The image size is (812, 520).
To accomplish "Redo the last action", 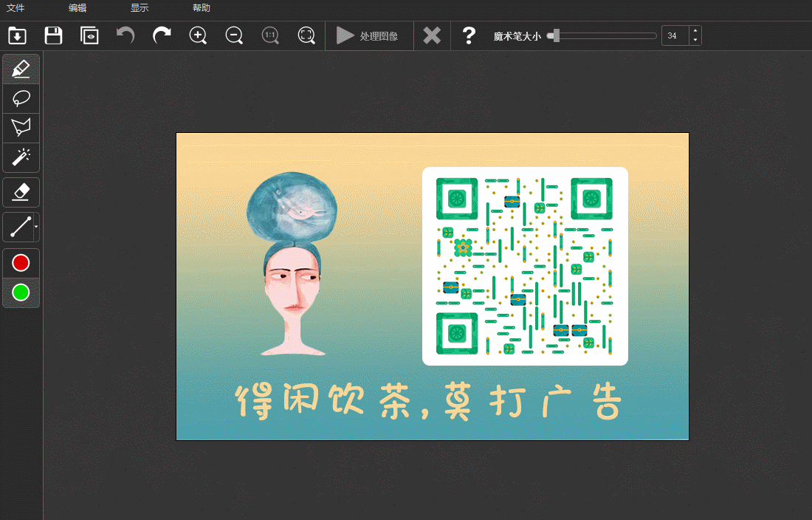I will (x=162, y=35).
